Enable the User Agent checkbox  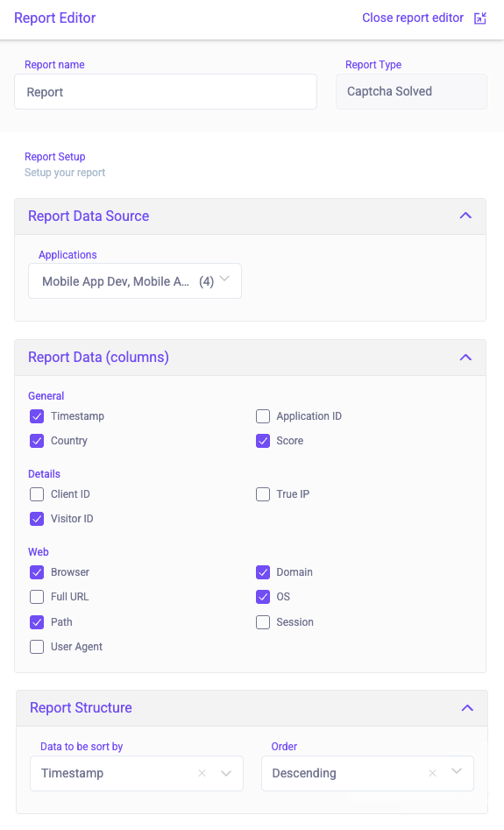click(37, 647)
